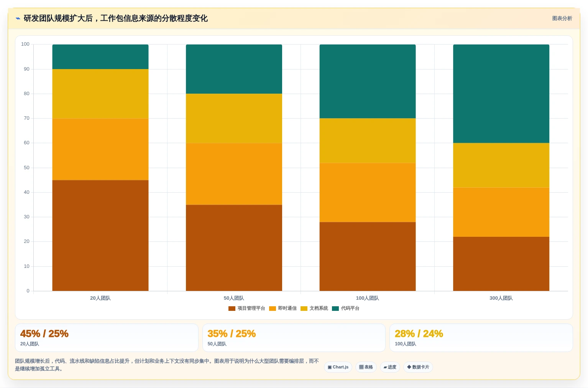Image resolution: width=588 pixels, height=388 pixels.
Task: Click the 100人团队 orange 即时通信 bar segment
Action: point(368,193)
